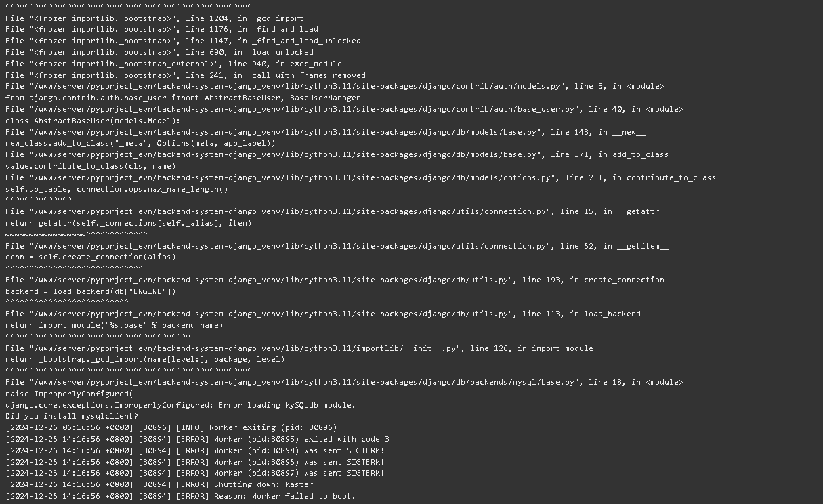Click the 'return import_module' code line
Viewport: 823px width, 504px height.
tap(114, 325)
